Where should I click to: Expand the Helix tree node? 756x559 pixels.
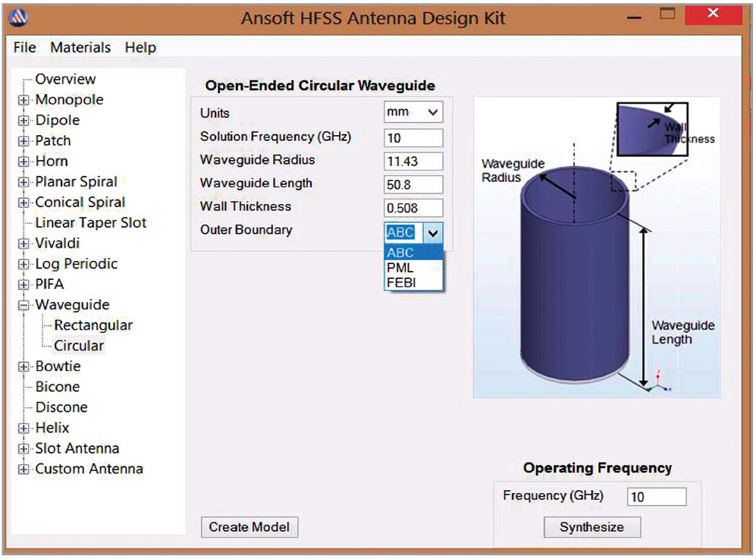pyautogui.click(x=24, y=428)
